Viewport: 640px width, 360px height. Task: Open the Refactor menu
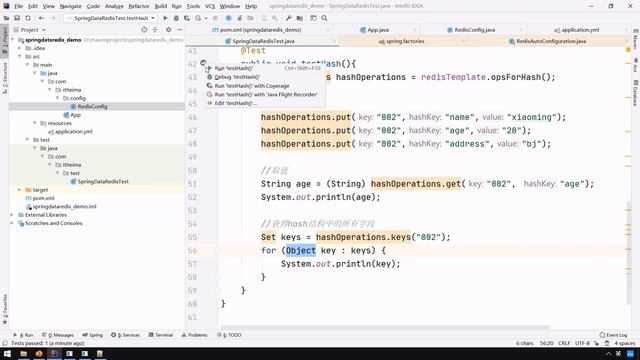pos(139,6)
